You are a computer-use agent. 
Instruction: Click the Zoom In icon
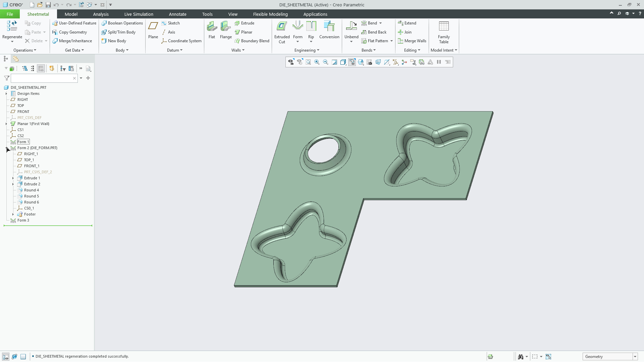[317, 62]
